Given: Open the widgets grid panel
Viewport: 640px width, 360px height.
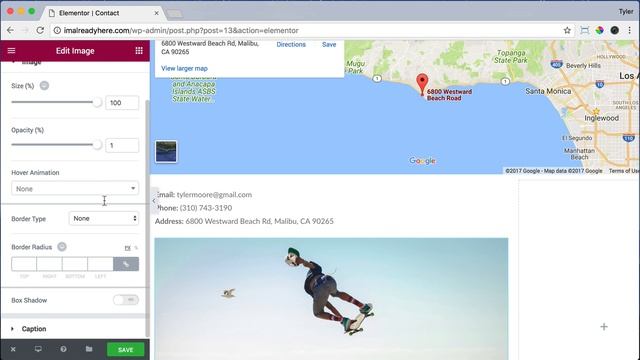Looking at the screenshot, I should 139,51.
